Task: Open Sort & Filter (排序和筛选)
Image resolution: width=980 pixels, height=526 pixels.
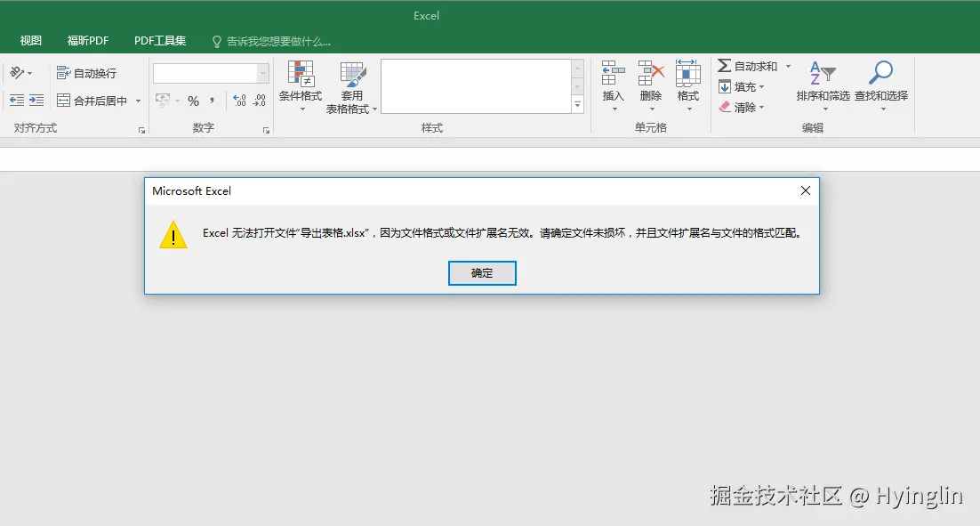Action: point(823,85)
